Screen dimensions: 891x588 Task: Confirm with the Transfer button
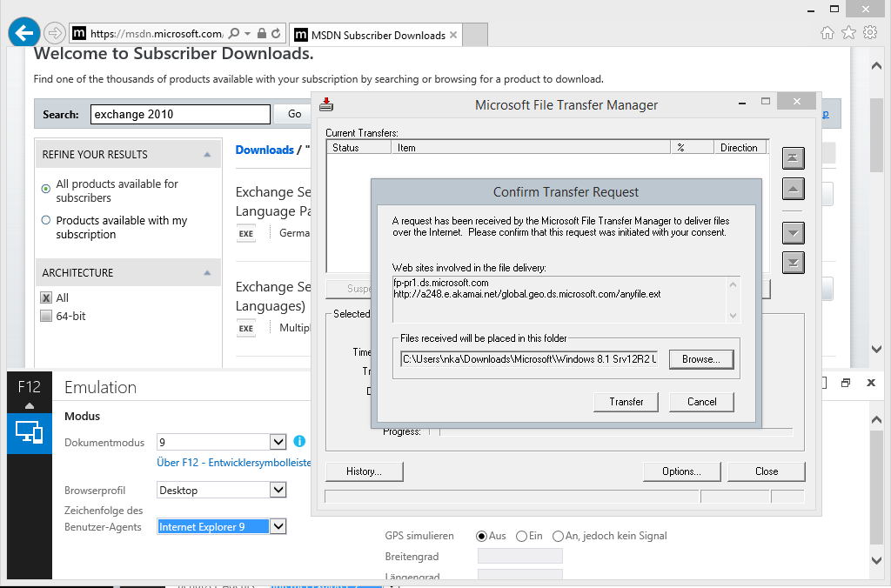click(626, 402)
